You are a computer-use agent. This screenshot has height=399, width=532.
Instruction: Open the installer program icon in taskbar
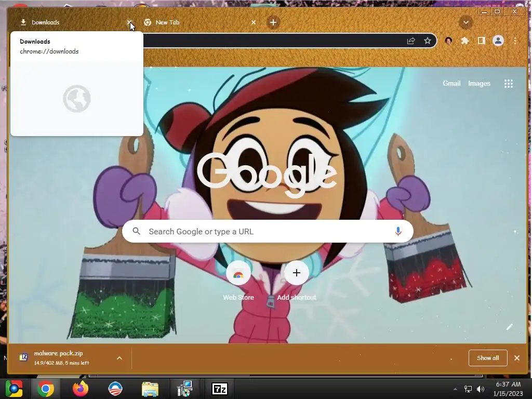[x=185, y=389]
